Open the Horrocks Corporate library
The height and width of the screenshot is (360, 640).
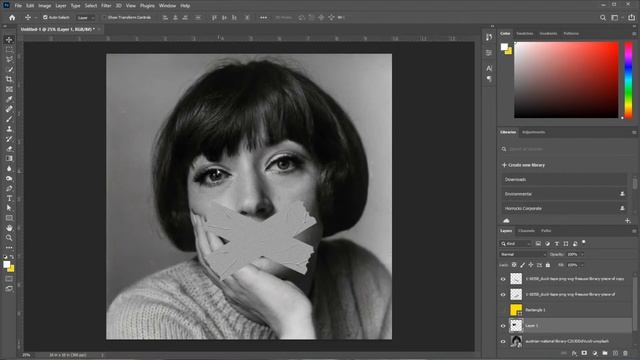coord(564,208)
